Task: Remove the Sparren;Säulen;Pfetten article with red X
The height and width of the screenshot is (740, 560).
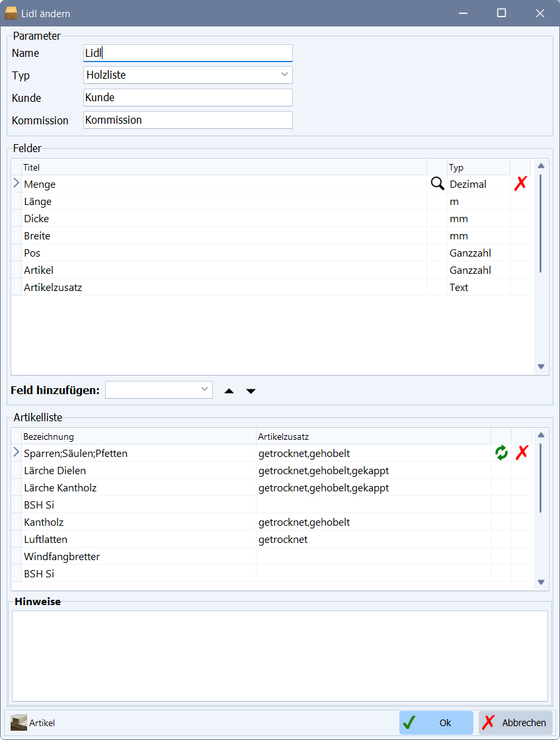Action: coord(522,452)
